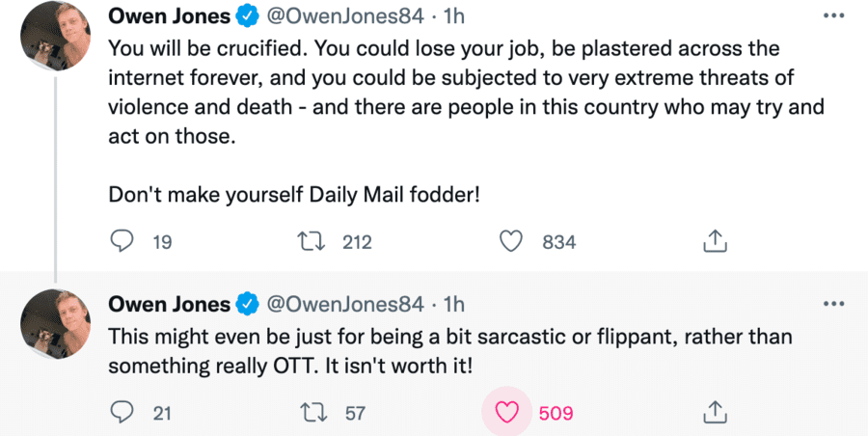Click the verified badge in the first tweet

pyautogui.click(x=247, y=16)
